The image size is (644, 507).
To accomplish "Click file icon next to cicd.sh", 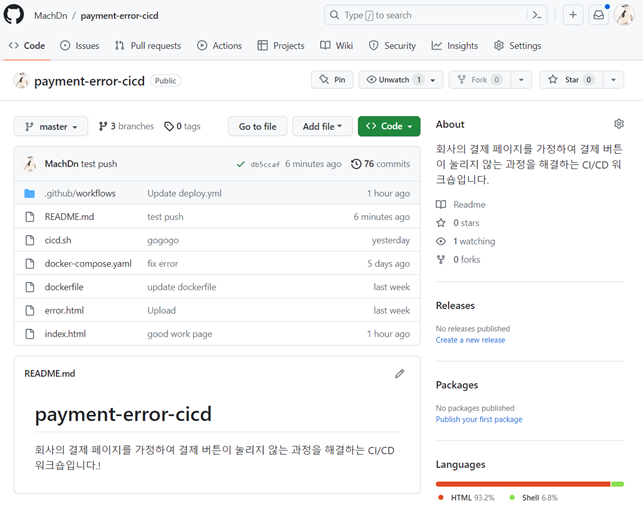I will coord(30,240).
